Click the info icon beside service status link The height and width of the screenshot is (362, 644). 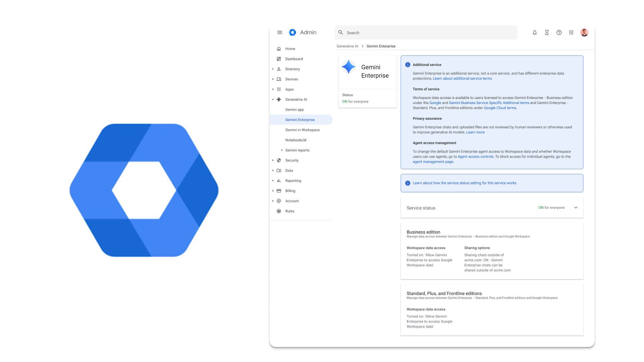pyautogui.click(x=408, y=183)
